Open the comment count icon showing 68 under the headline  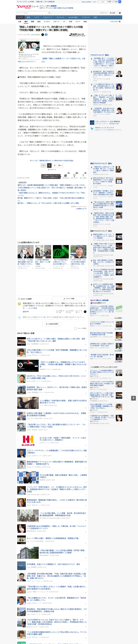(33, 35)
